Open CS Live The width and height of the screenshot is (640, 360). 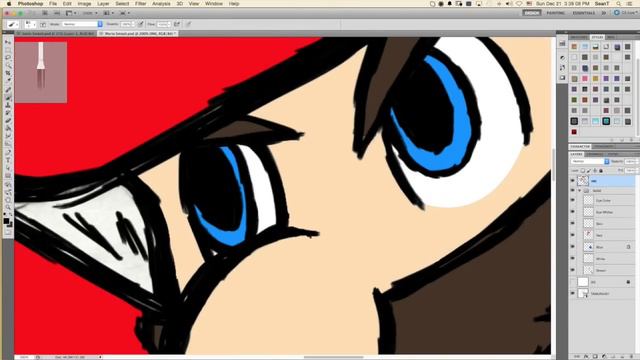click(x=626, y=13)
